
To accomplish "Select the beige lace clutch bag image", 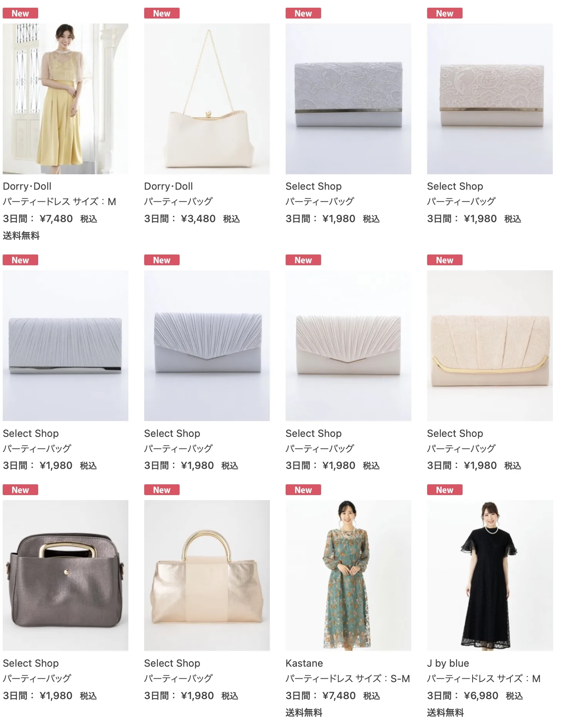I will [490, 99].
